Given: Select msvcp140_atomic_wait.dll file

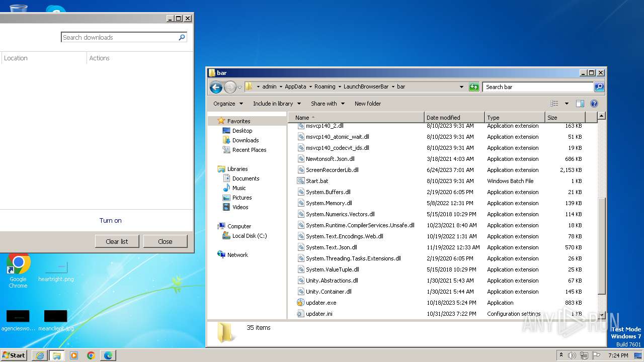Looking at the screenshot, I should tap(337, 137).
